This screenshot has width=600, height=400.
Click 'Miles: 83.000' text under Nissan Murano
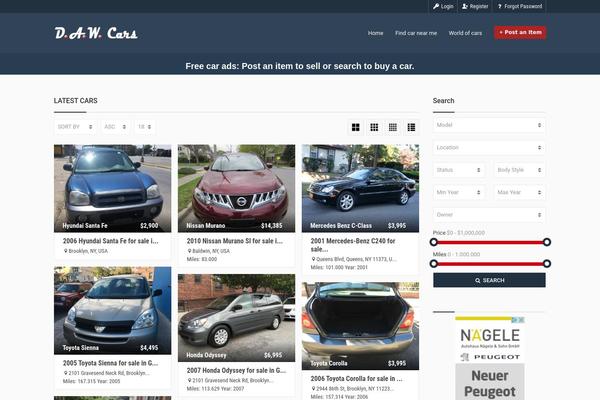(202, 259)
